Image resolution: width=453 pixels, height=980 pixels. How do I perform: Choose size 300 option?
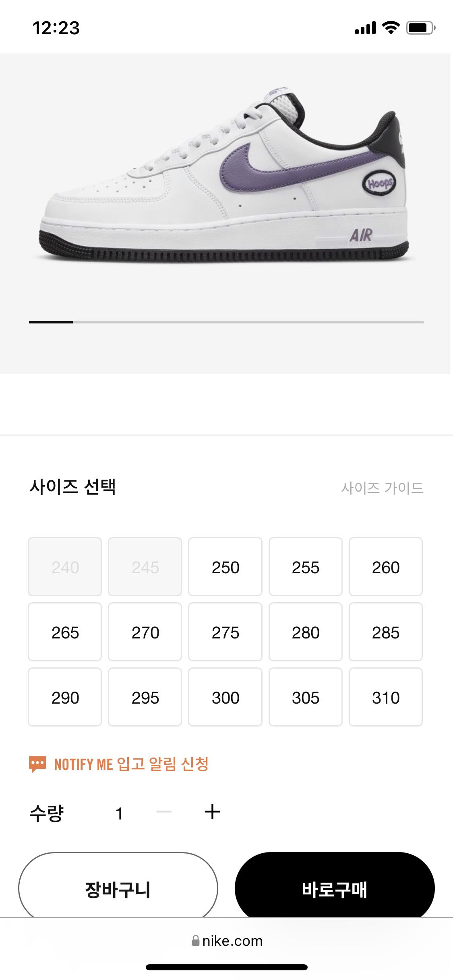tap(225, 697)
